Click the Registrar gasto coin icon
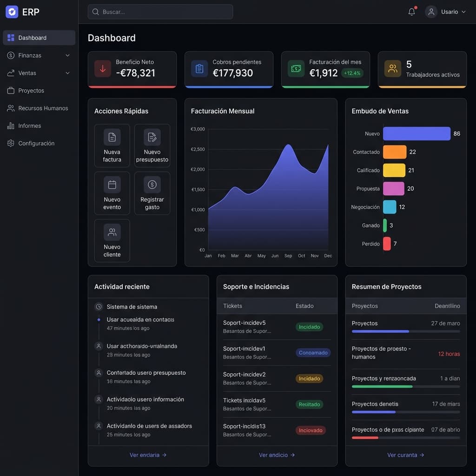The width and height of the screenshot is (476, 476). point(152,185)
